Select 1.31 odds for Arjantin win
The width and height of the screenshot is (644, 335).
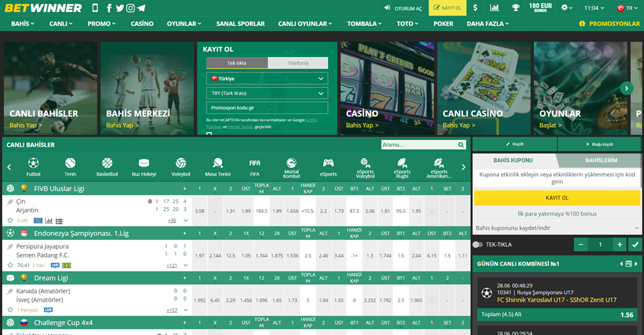coord(230,211)
